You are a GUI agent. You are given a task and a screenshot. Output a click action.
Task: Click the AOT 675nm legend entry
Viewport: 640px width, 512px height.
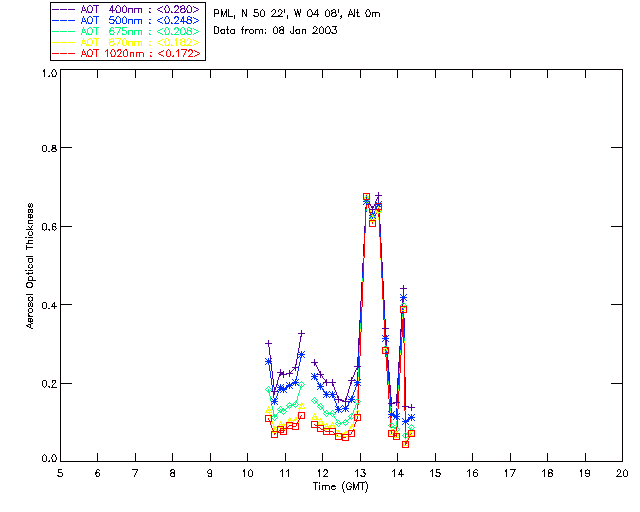click(x=127, y=31)
